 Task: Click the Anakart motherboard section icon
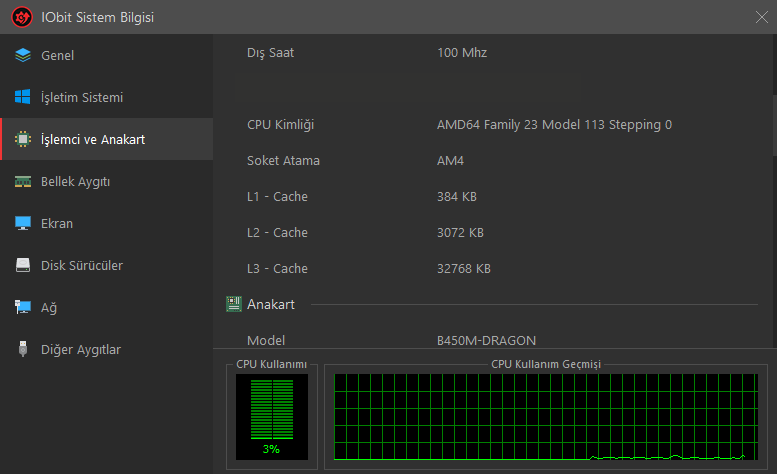234,304
